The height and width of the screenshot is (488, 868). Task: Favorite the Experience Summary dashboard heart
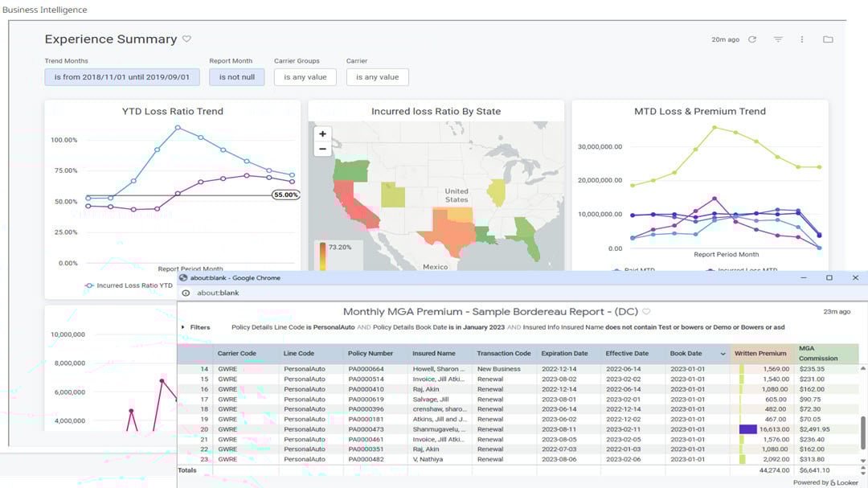186,39
